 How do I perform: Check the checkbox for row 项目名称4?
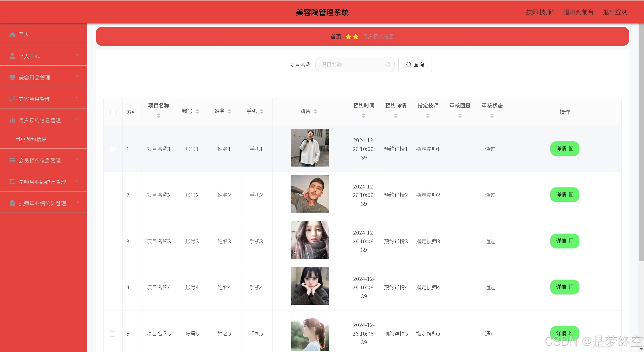coord(112,288)
